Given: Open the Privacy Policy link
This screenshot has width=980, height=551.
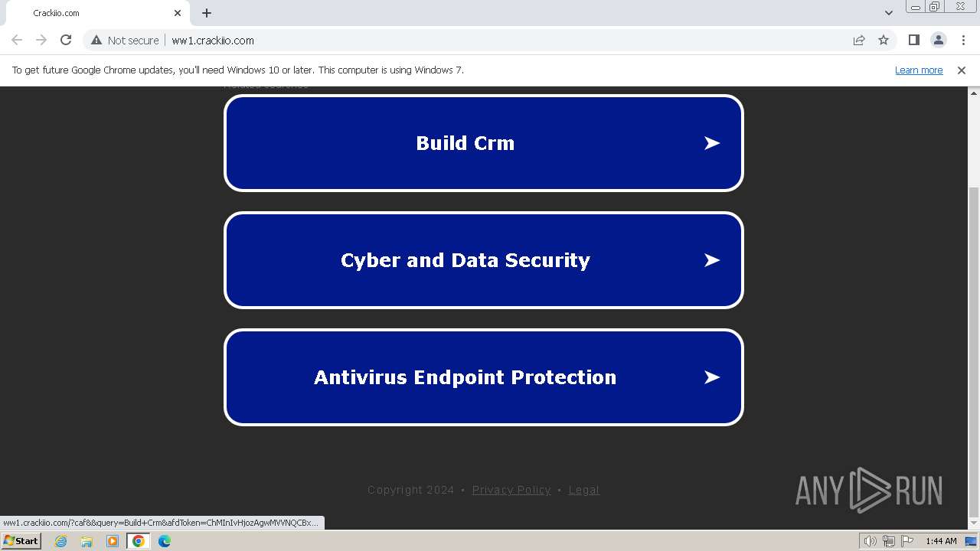Looking at the screenshot, I should point(511,490).
